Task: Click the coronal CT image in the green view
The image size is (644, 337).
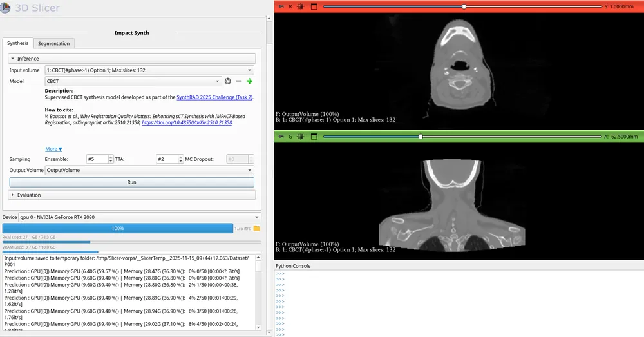Action: tap(452, 206)
